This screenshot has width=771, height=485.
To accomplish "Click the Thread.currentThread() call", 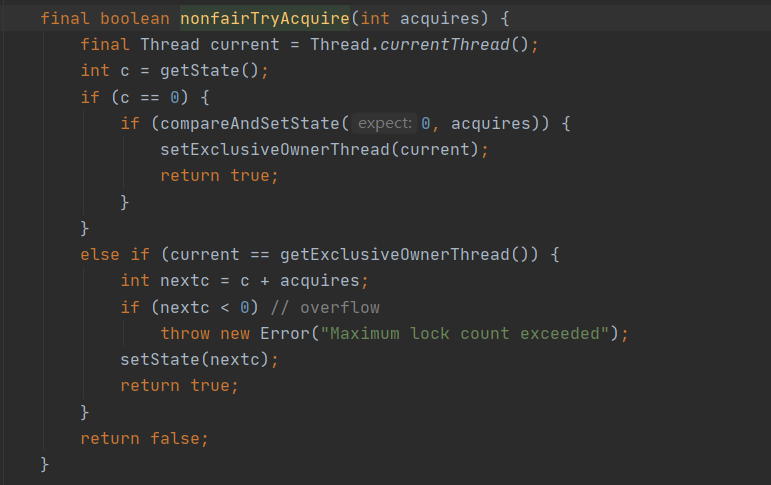I will click(x=419, y=45).
